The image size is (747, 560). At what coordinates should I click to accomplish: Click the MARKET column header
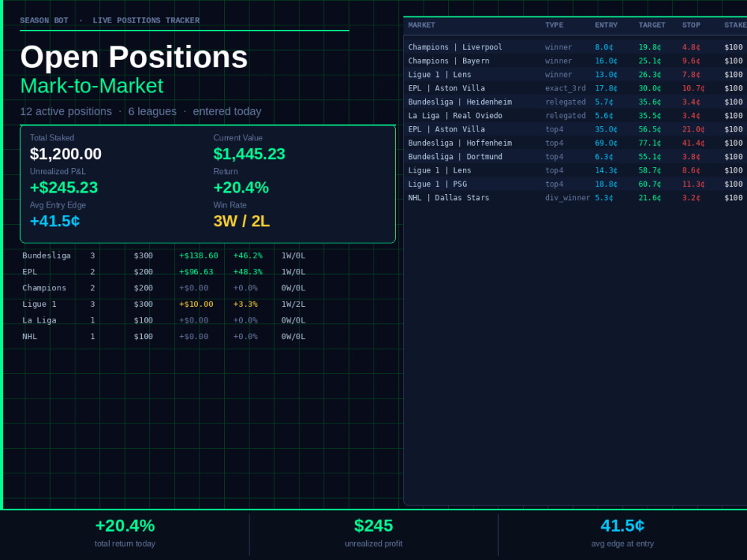(421, 25)
